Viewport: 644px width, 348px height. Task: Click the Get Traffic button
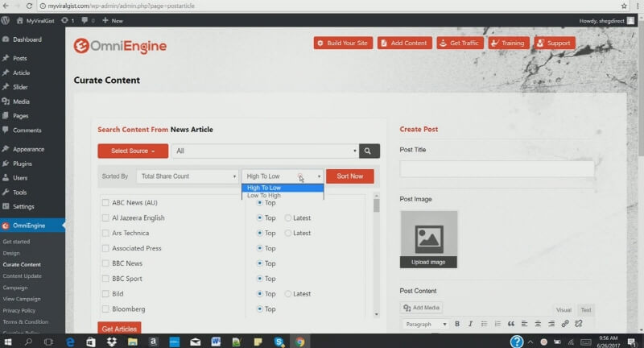[x=460, y=43]
